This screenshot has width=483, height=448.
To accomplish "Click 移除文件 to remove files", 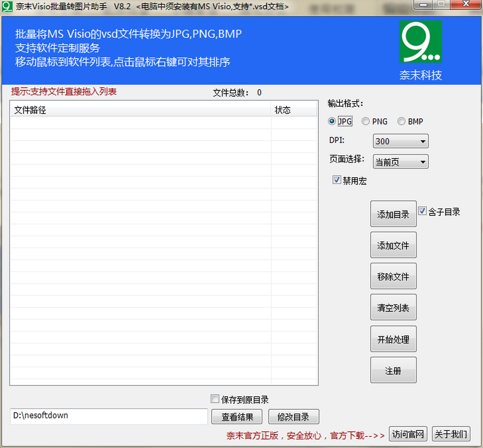I will 393,276.
